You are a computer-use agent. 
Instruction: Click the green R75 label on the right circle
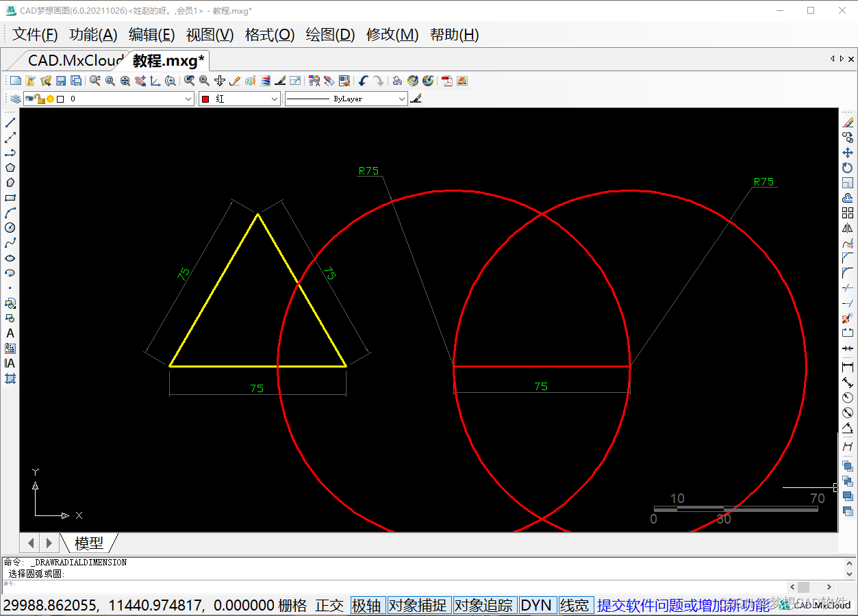764,182
